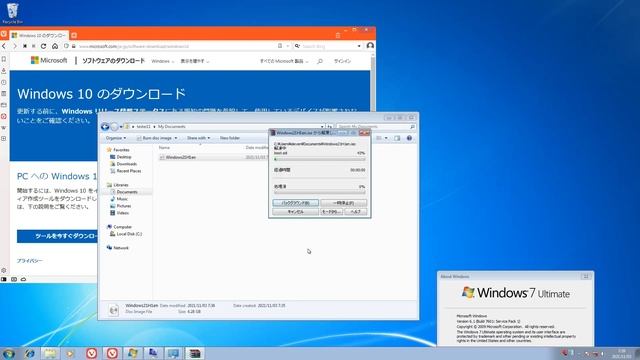Open a new browser tab with plus button
The image size is (640, 360).
pyautogui.click(x=74, y=36)
